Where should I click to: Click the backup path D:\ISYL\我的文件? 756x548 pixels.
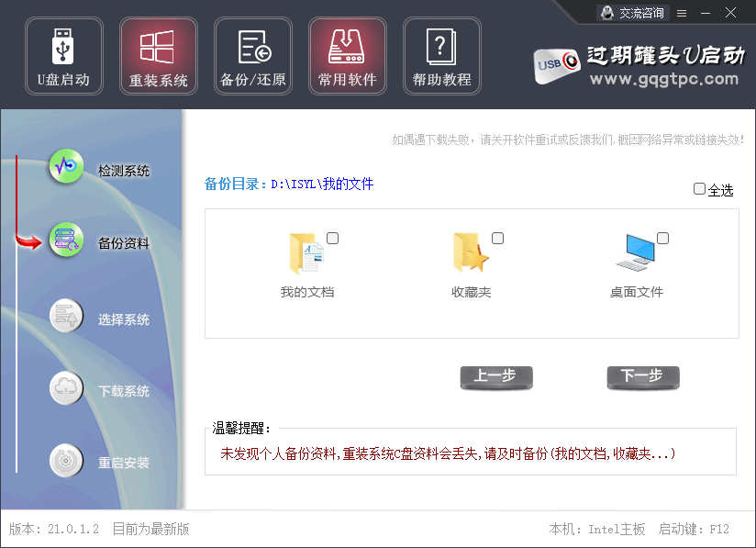coord(322,184)
